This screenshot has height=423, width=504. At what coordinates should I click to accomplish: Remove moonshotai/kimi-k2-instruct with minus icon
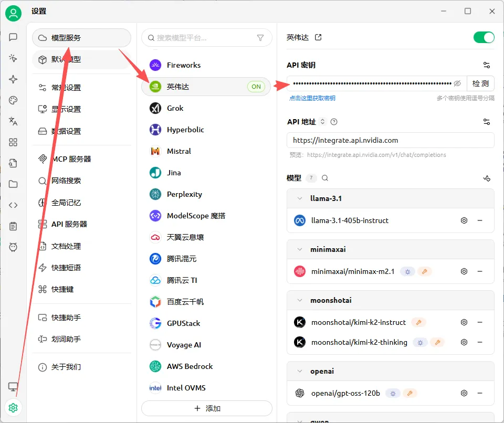click(480, 322)
